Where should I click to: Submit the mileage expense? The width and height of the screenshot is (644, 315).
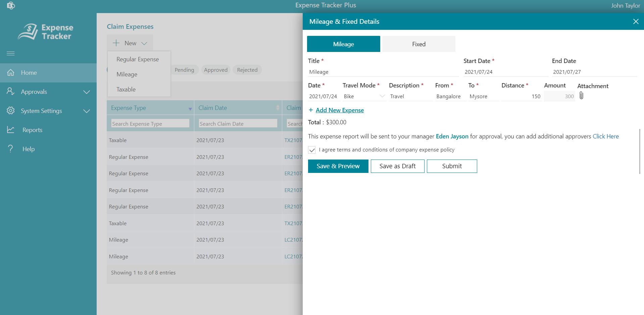click(452, 166)
